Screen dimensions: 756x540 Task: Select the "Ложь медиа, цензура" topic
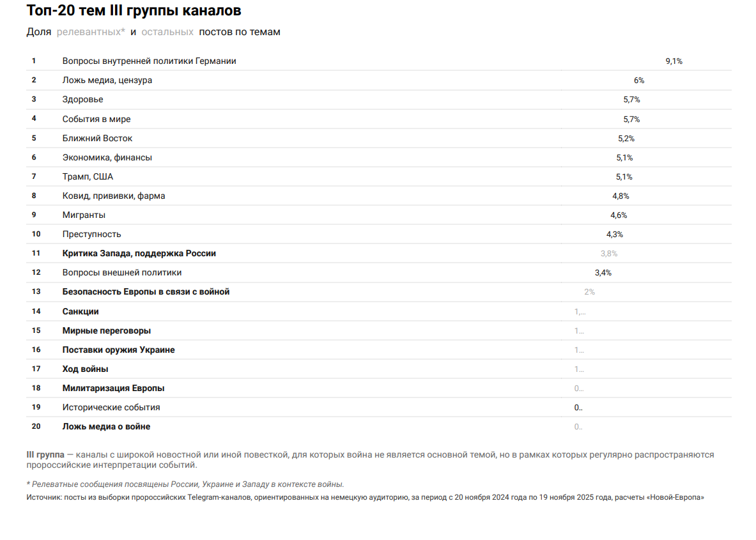107,81
